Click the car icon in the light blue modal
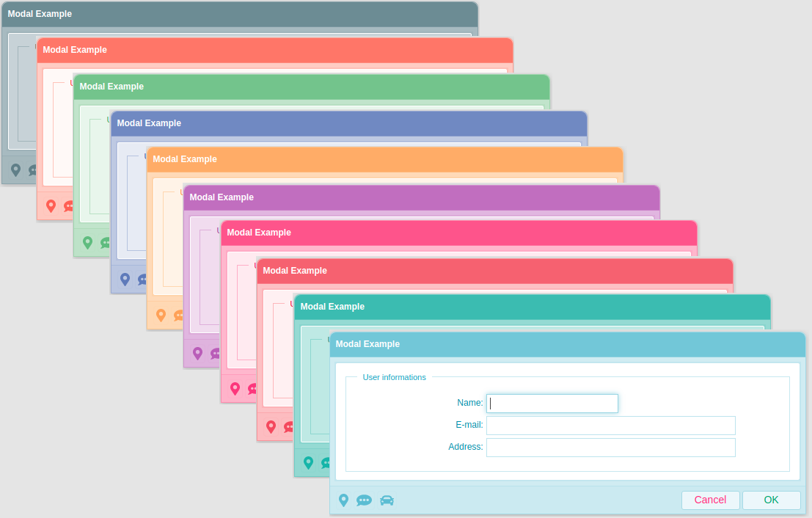The height and width of the screenshot is (518, 812). click(387, 500)
